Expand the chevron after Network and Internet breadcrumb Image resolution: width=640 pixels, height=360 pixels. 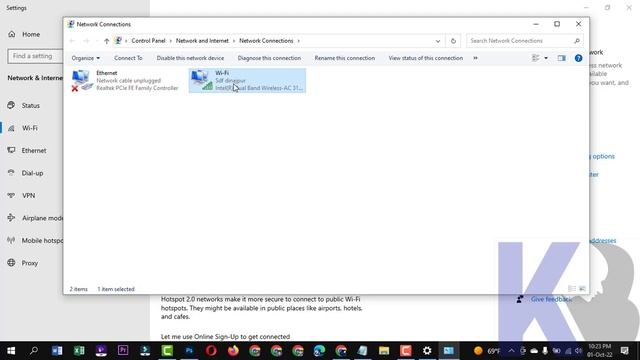click(x=234, y=41)
